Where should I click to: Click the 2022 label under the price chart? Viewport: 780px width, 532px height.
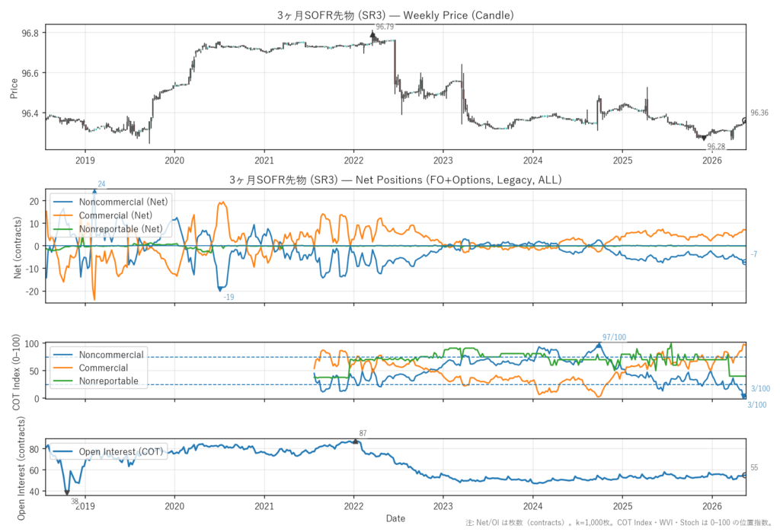tap(353, 160)
